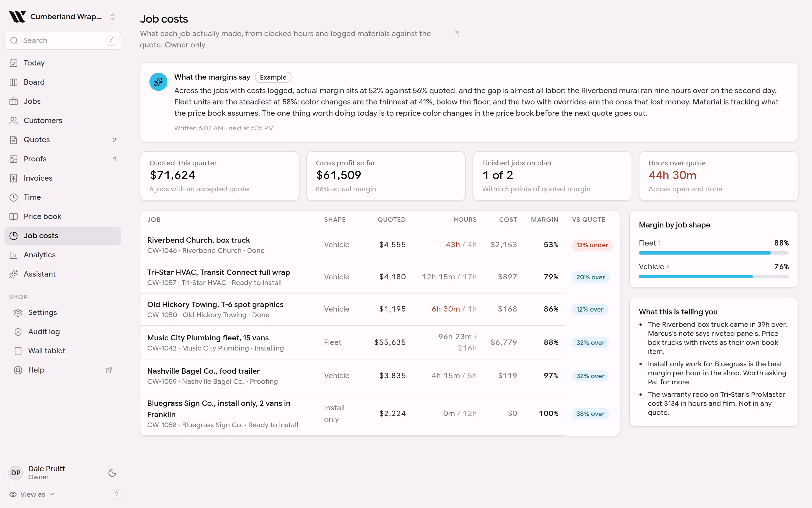Click the Gross profit so far card
Viewport: 812px width, 508px height.
(x=386, y=176)
